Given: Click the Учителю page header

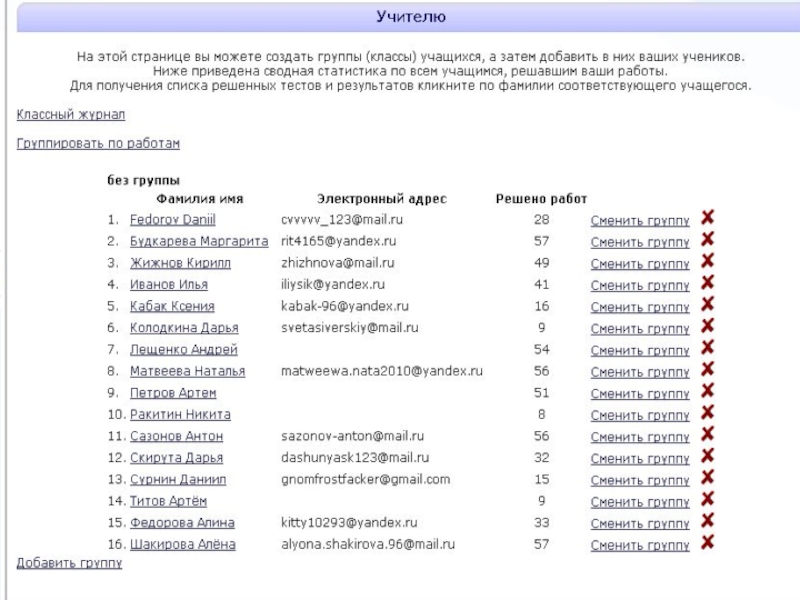Looking at the screenshot, I should pos(411,17).
